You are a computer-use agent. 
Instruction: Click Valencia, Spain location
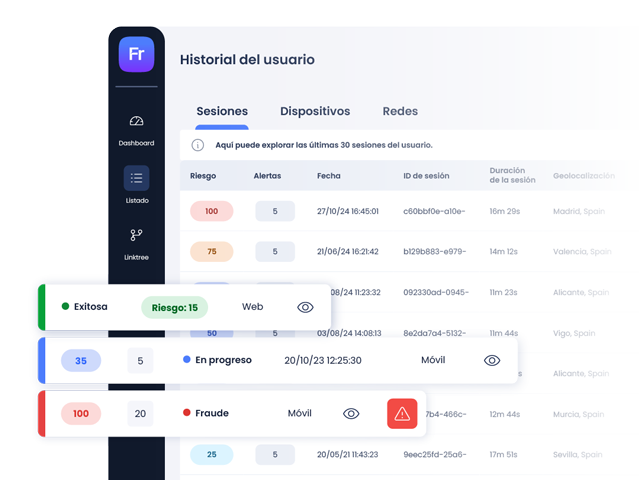[582, 251]
